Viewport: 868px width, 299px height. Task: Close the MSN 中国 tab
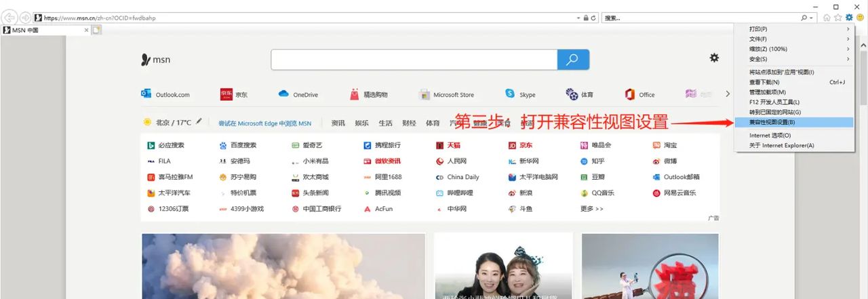pos(86,30)
